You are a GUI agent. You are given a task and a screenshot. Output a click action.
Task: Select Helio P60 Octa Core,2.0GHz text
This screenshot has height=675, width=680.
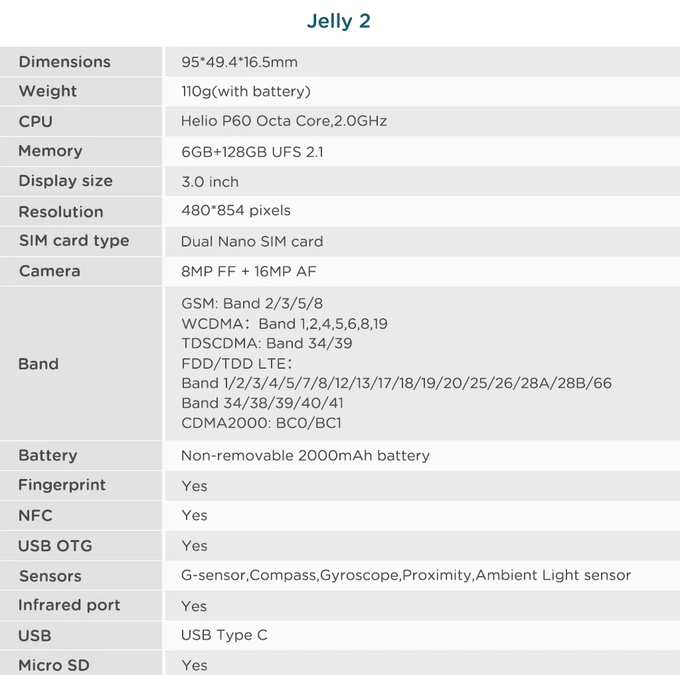(283, 121)
